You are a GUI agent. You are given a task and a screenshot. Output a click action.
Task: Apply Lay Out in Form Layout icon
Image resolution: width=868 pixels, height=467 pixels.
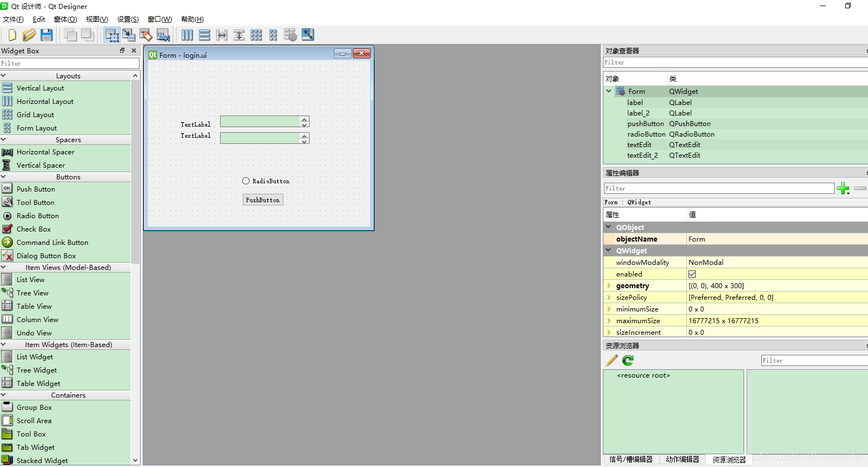(x=273, y=35)
